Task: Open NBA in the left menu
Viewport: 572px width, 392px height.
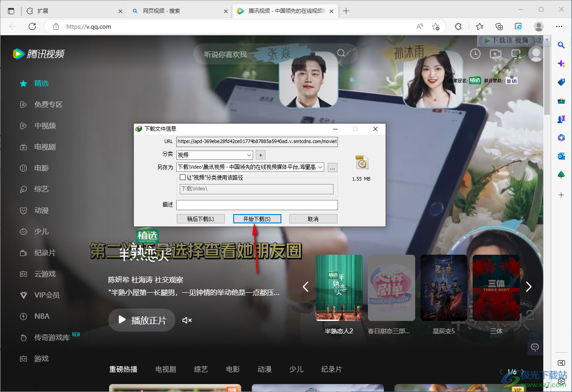Action: (x=42, y=316)
